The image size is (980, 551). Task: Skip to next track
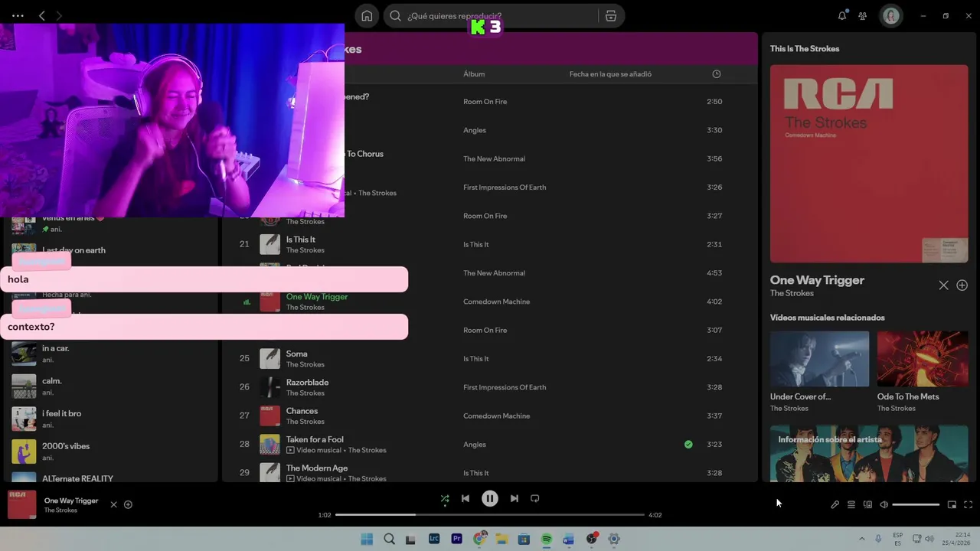tap(514, 498)
